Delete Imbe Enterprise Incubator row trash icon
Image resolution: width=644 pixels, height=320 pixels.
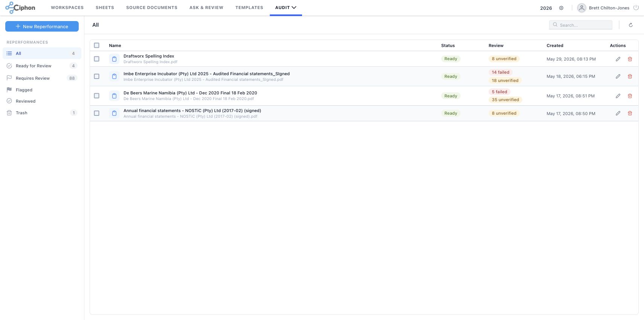coord(630,76)
